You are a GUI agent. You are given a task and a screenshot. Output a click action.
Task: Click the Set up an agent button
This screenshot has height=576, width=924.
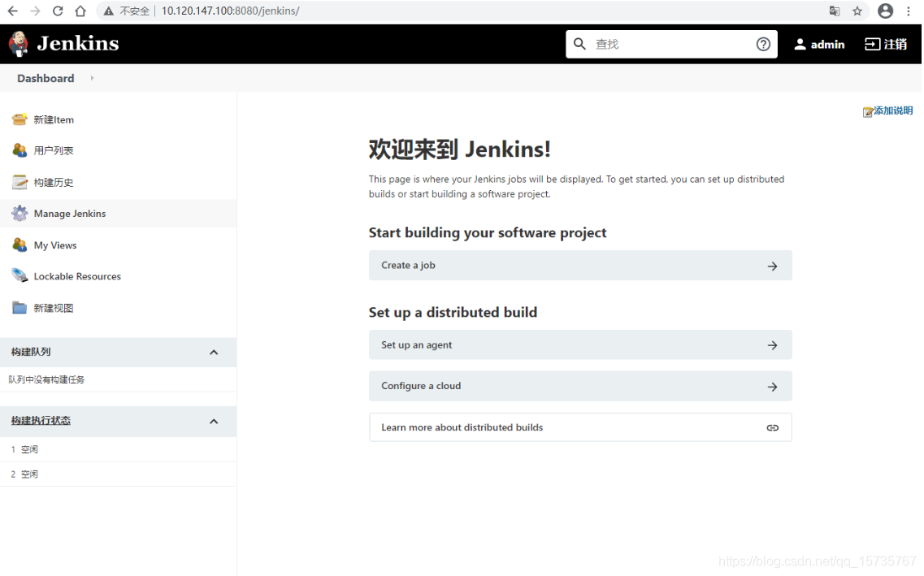(580, 345)
